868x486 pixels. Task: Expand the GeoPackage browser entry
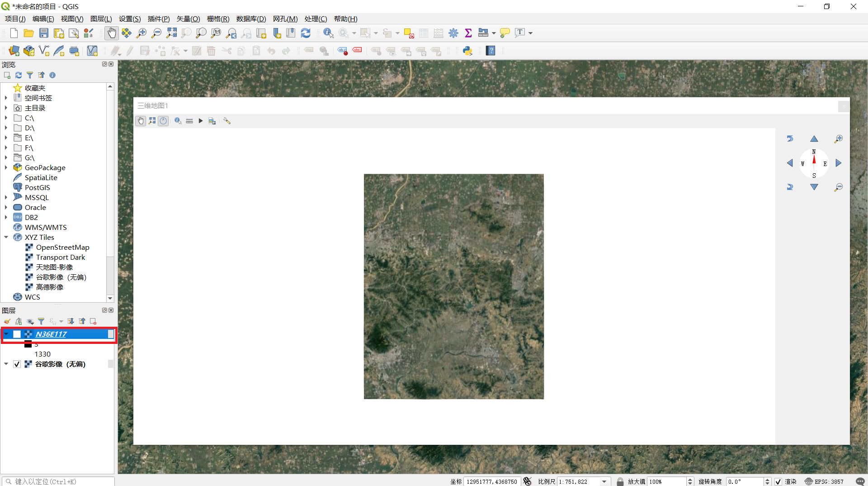click(x=6, y=167)
